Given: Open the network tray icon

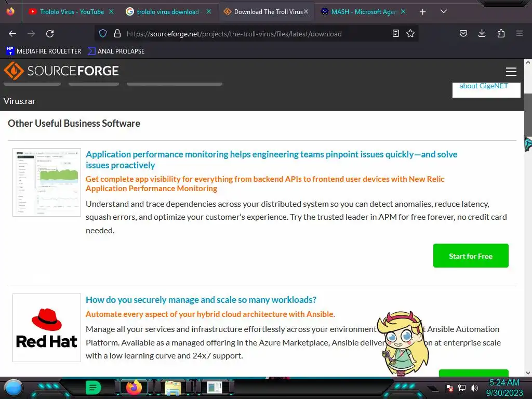Looking at the screenshot, I should tap(462, 388).
